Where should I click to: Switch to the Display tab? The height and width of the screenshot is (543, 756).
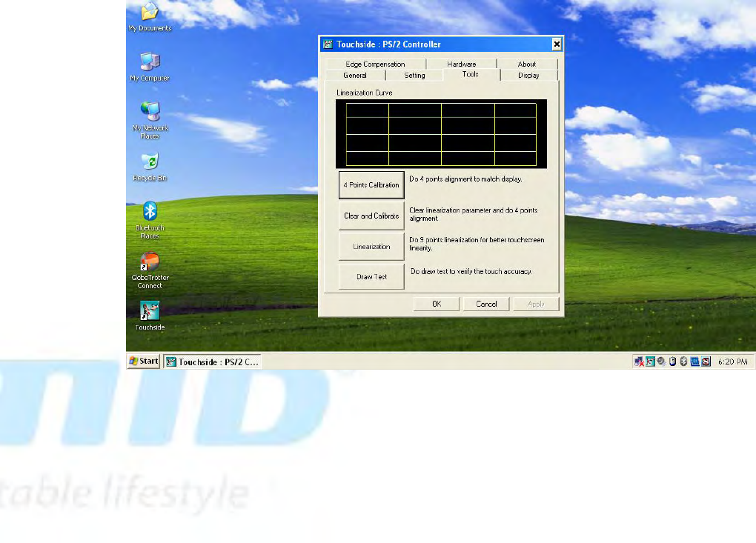[528, 75]
